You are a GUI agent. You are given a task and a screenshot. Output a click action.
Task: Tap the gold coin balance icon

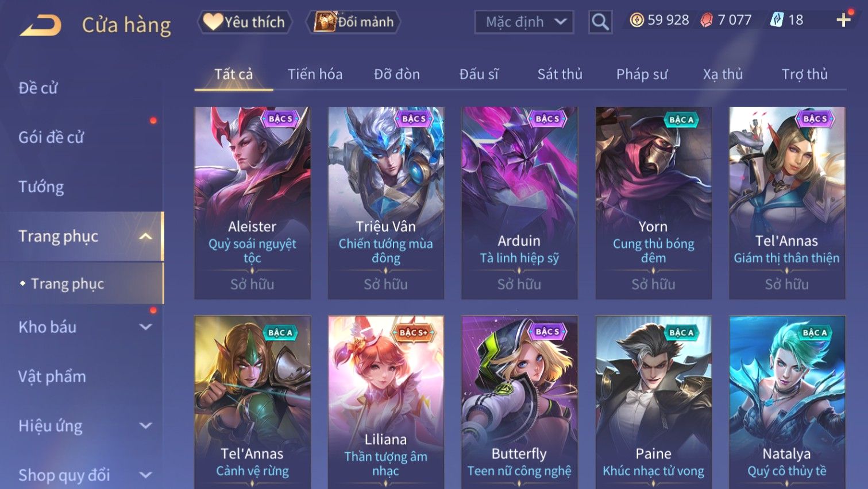[636, 20]
